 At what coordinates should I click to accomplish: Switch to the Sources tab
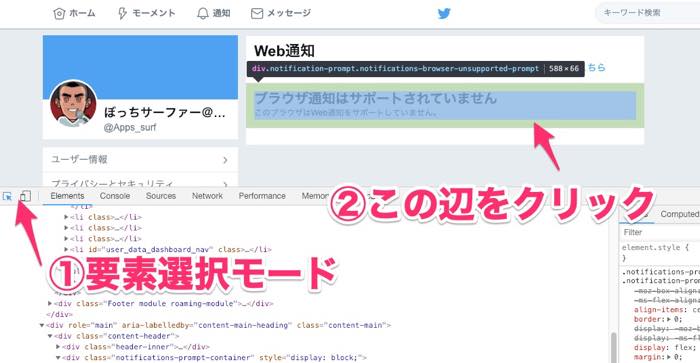click(x=161, y=196)
